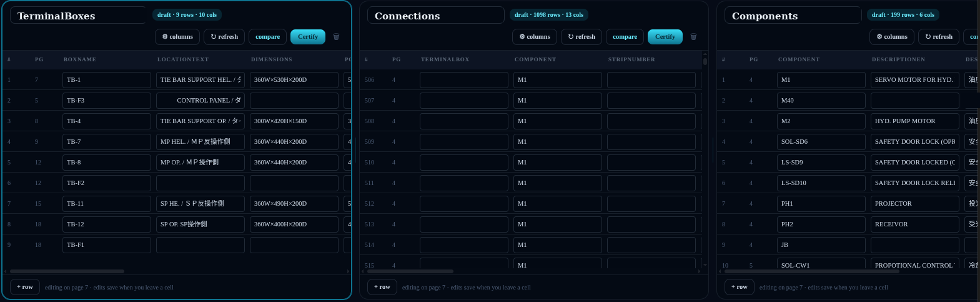Edit the 300W×420H×150D dimensions cell

[x=294, y=121]
